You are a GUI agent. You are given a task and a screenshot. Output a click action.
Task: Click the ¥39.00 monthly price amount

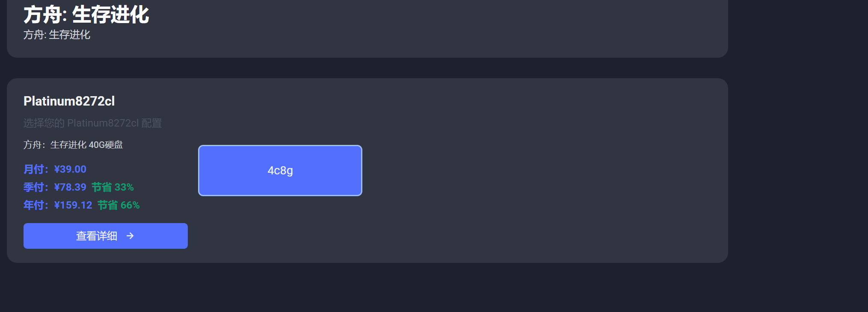point(70,169)
